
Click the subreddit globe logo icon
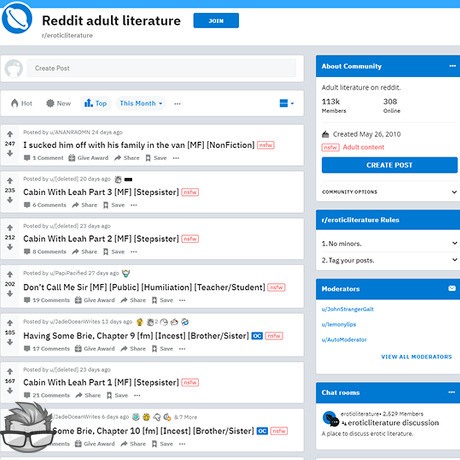(17, 19)
